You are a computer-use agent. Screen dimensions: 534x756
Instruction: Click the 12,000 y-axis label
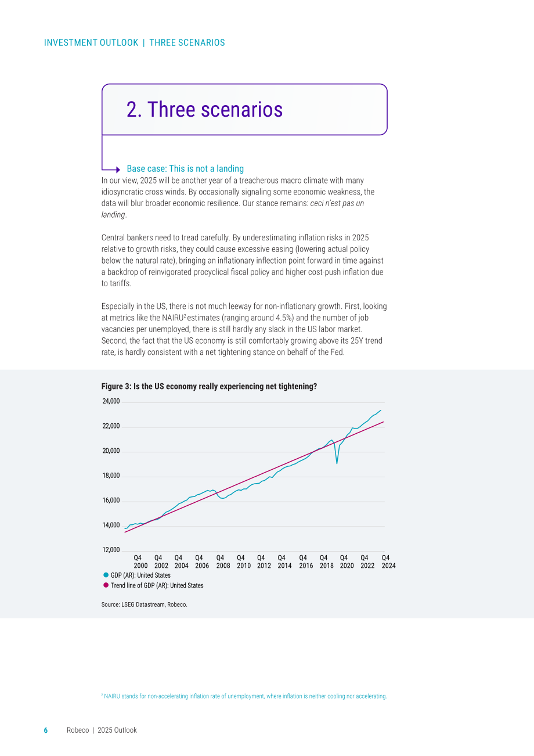111,550
